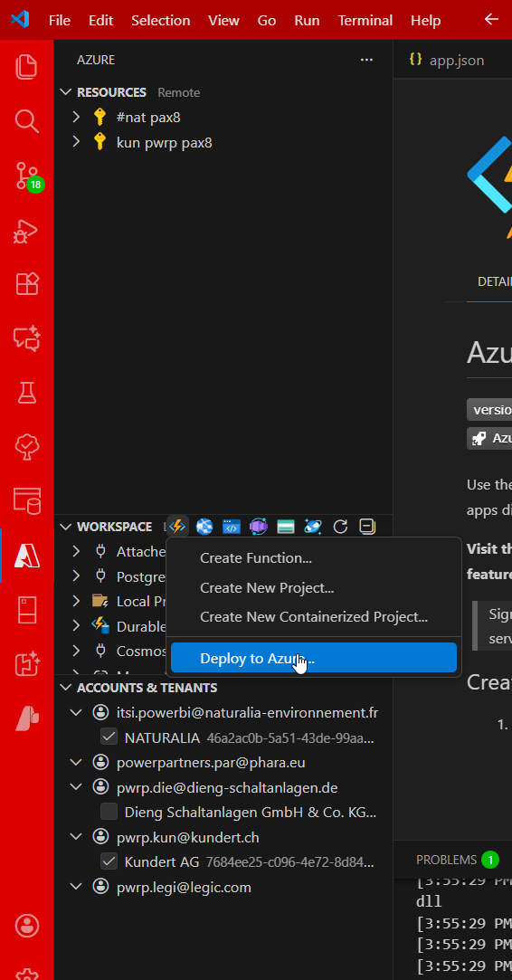Expand the kun pwrp pax8 subscription
Viewport: 512px width, 980px height.
(x=76, y=142)
